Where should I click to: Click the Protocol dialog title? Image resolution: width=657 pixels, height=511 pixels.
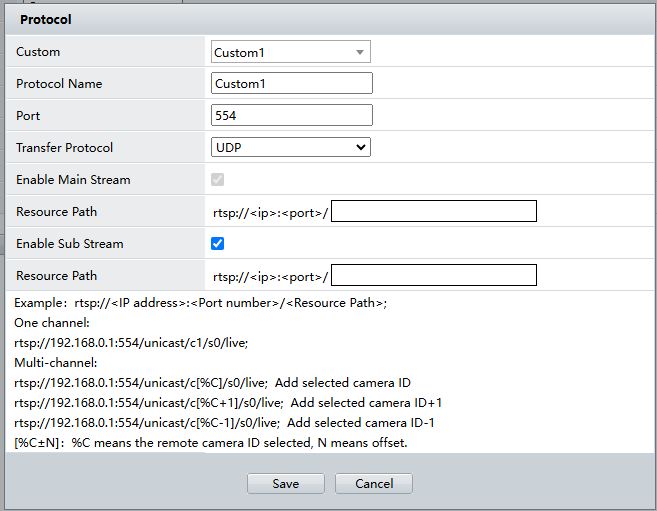coord(46,19)
